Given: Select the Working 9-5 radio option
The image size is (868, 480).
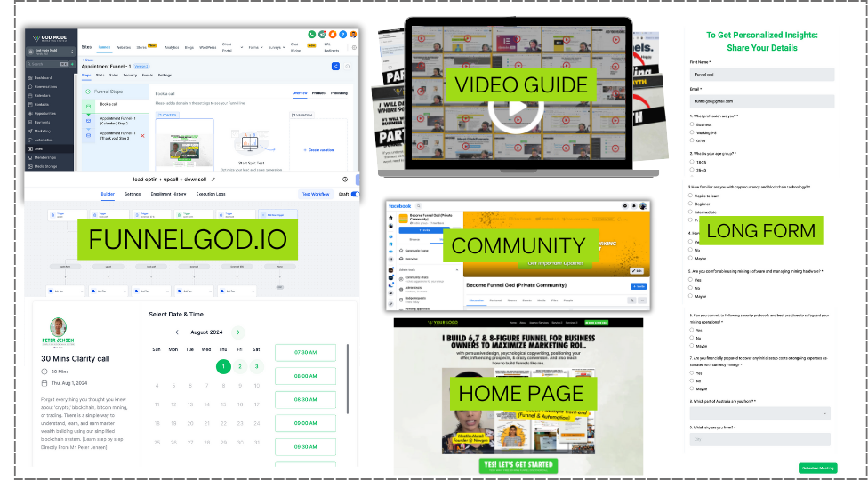Looking at the screenshot, I should pos(692,132).
